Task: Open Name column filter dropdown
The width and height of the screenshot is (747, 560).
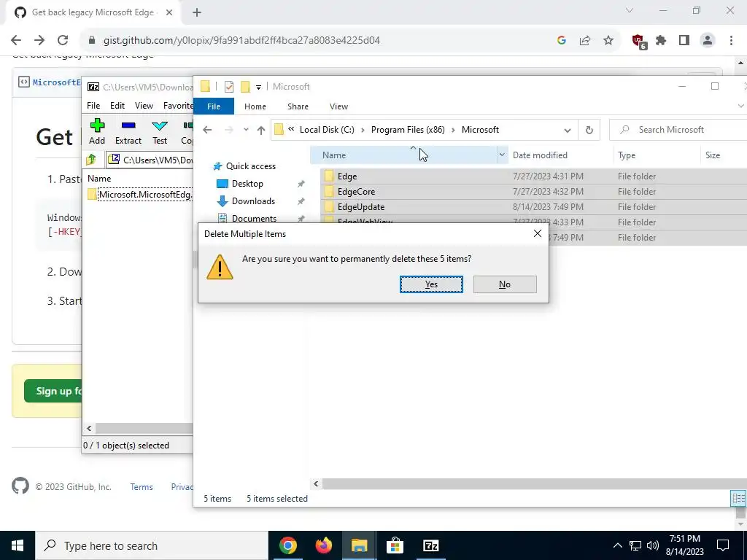Action: [x=502, y=155]
